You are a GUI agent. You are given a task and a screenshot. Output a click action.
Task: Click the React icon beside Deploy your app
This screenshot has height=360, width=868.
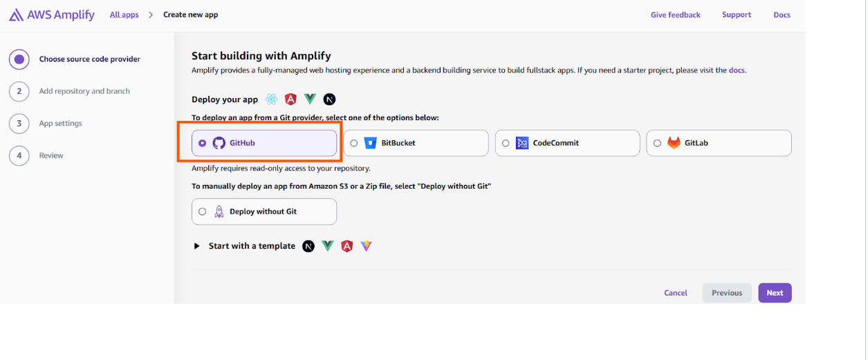(x=272, y=100)
